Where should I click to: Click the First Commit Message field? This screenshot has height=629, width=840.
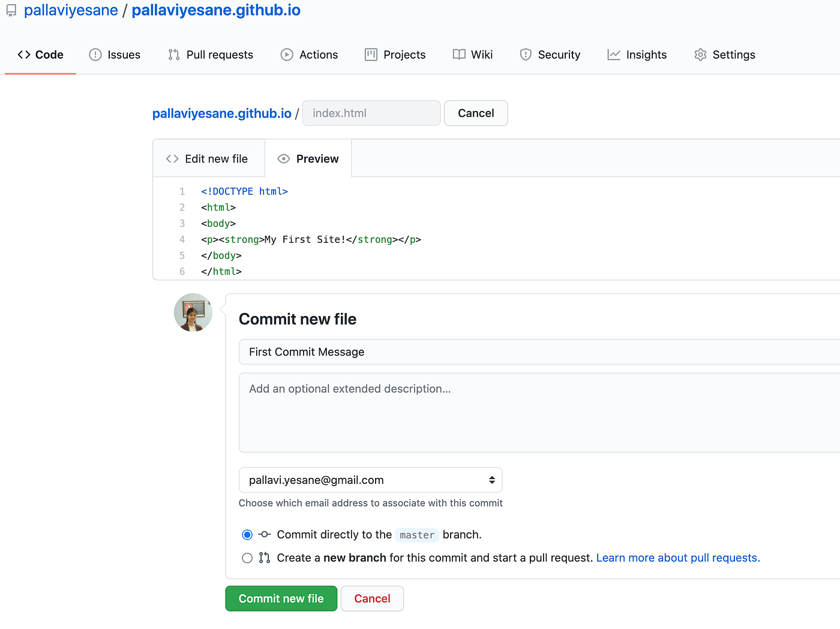tap(539, 352)
